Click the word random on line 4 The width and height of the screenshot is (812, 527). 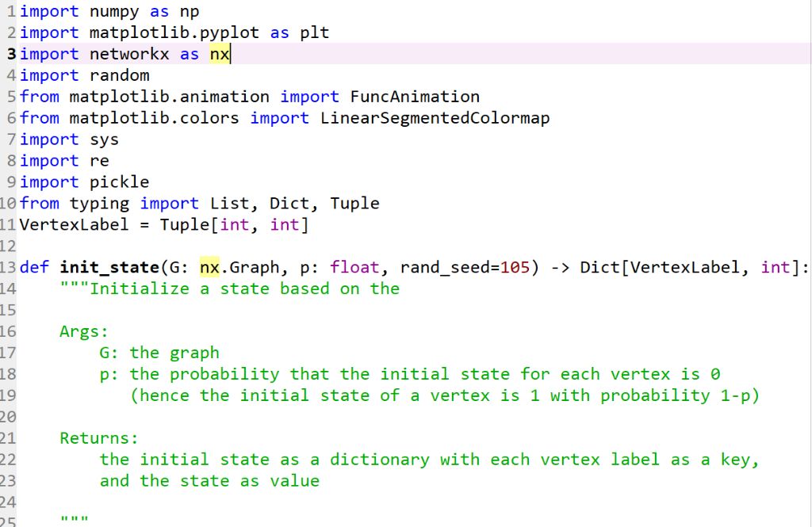119,75
